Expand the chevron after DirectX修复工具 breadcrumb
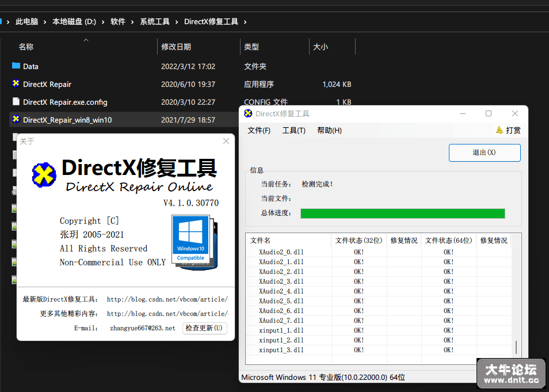 pos(245,22)
